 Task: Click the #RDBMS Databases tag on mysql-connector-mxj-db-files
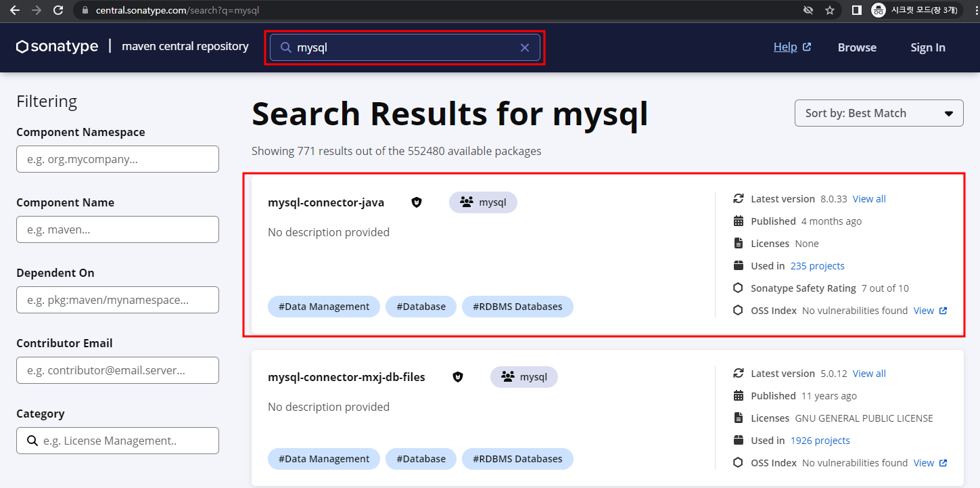coord(517,459)
